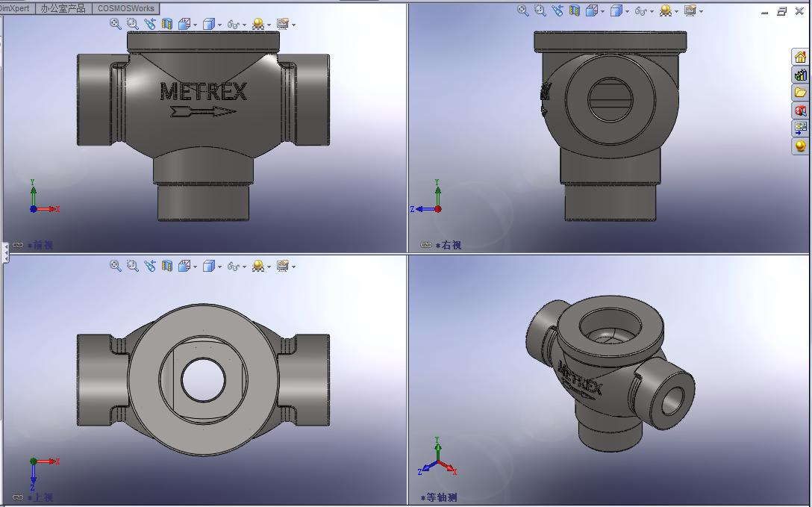812x507 pixels.
Task: Click Zoom to Fit in top view toolbar
Action: coord(116,266)
